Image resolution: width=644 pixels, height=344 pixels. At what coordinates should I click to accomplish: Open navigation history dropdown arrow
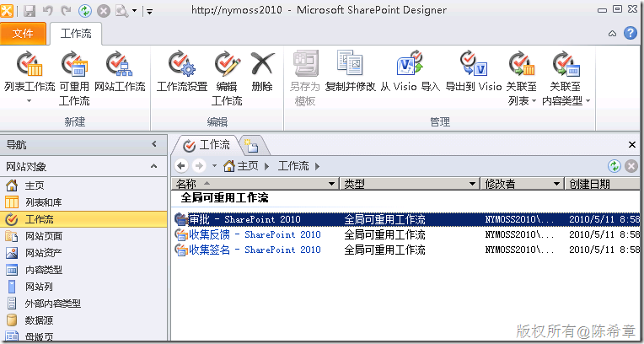point(214,166)
